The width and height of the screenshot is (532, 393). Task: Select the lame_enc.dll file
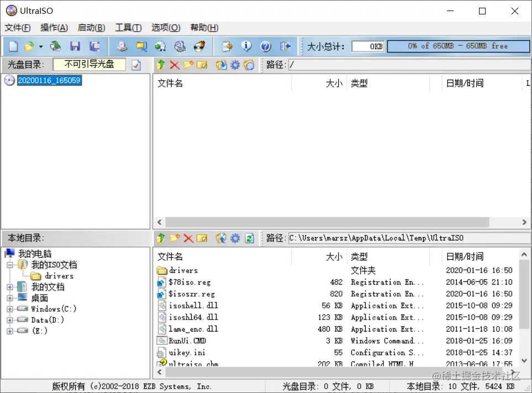193,329
